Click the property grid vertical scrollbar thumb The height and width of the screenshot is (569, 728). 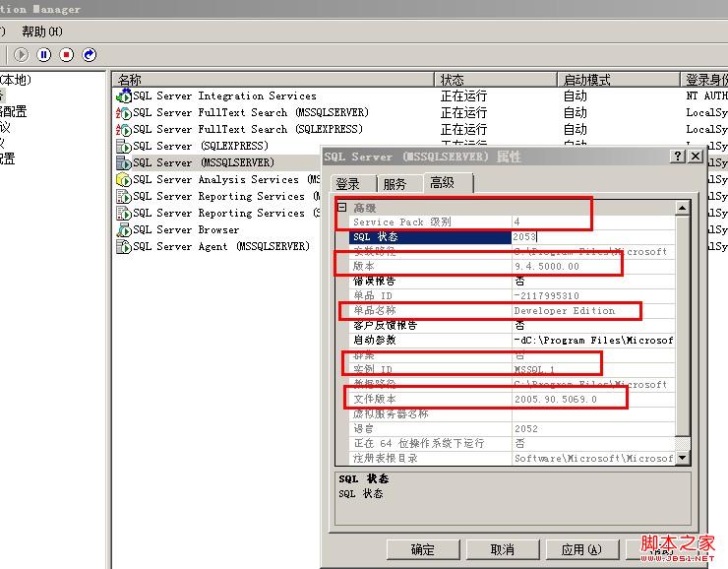(x=682, y=326)
